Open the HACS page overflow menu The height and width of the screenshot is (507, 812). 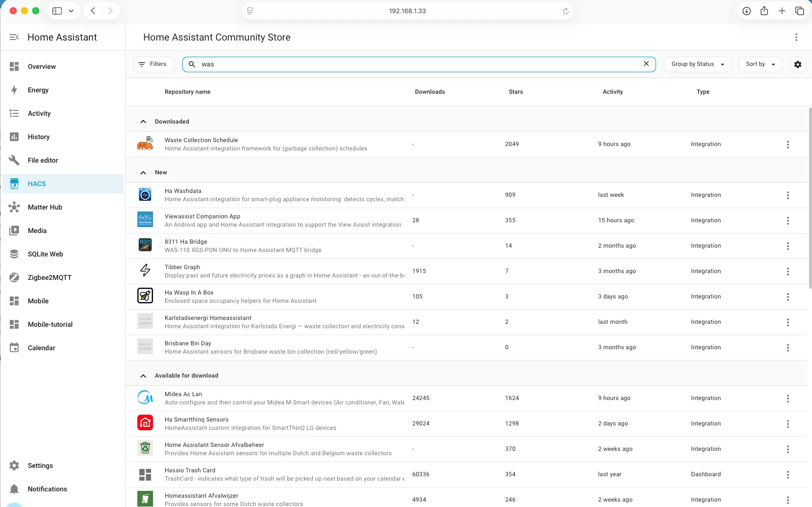[x=796, y=37]
